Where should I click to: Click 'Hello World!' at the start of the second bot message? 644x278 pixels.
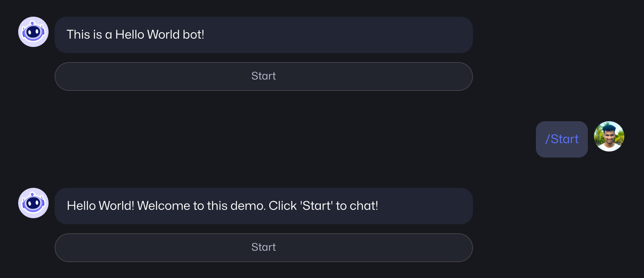tap(101, 206)
